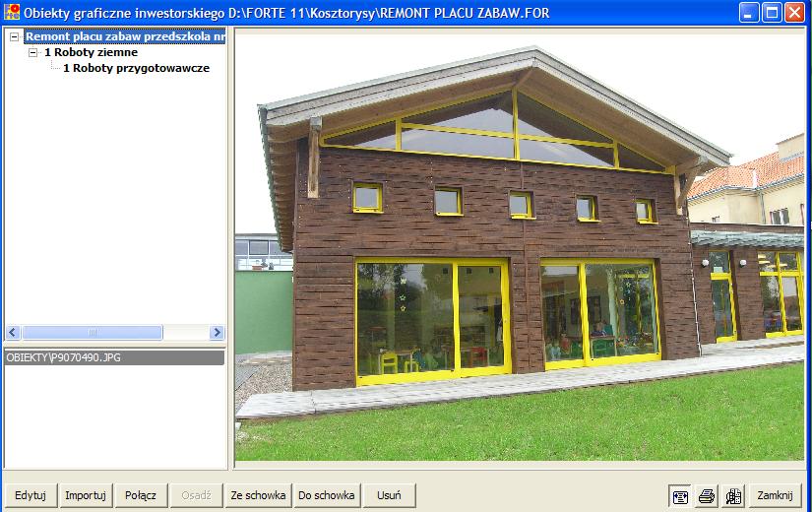This screenshot has width=812, height=512.
Task: Click the Importuj button
Action: coord(86,495)
